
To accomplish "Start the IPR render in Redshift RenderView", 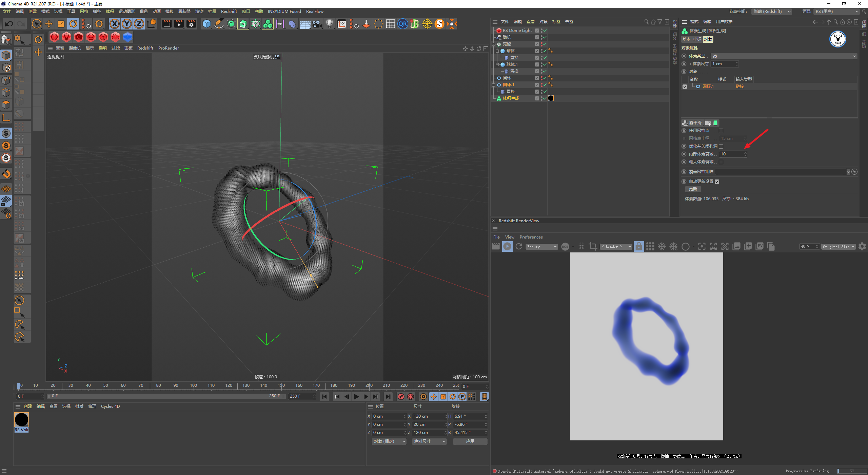I will (x=507, y=247).
